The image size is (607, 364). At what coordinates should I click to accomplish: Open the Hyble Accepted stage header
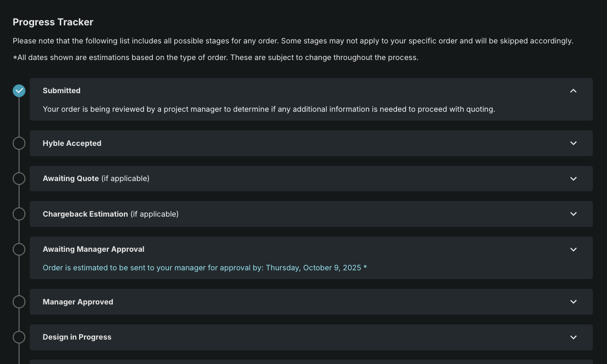pos(72,143)
